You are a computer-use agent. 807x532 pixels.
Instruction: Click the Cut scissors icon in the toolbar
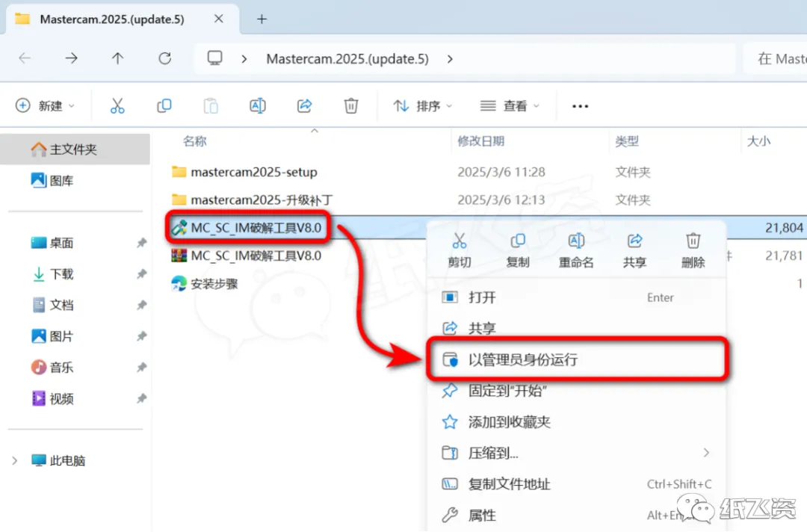click(x=117, y=106)
